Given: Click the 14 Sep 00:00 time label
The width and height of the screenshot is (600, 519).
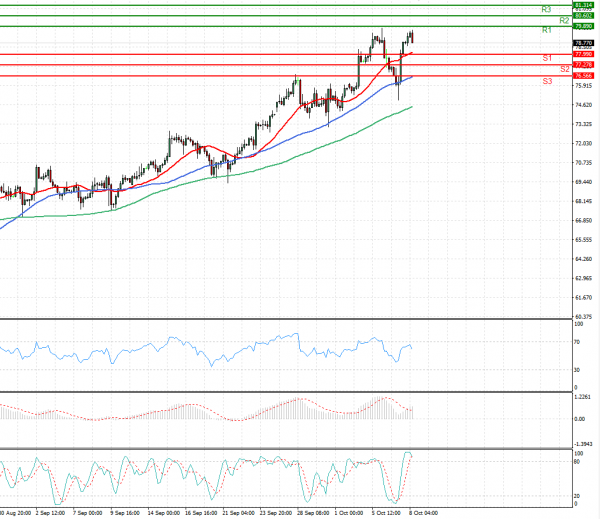Looking at the screenshot, I should pyautogui.click(x=163, y=513).
